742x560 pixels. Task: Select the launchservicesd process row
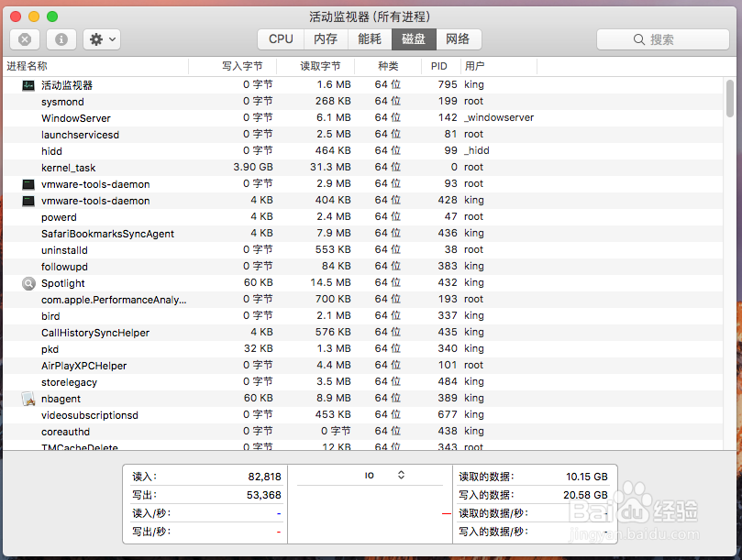[x=363, y=135]
